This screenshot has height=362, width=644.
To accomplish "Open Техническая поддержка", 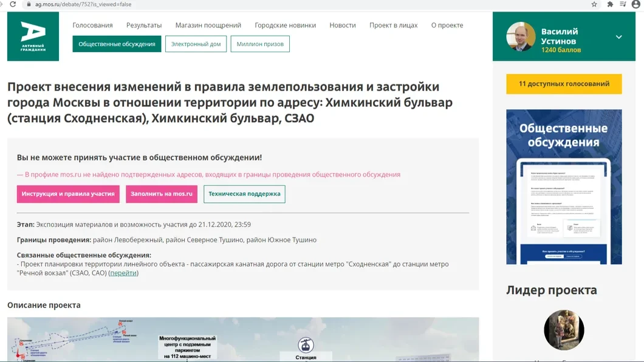I will click(x=244, y=194).
